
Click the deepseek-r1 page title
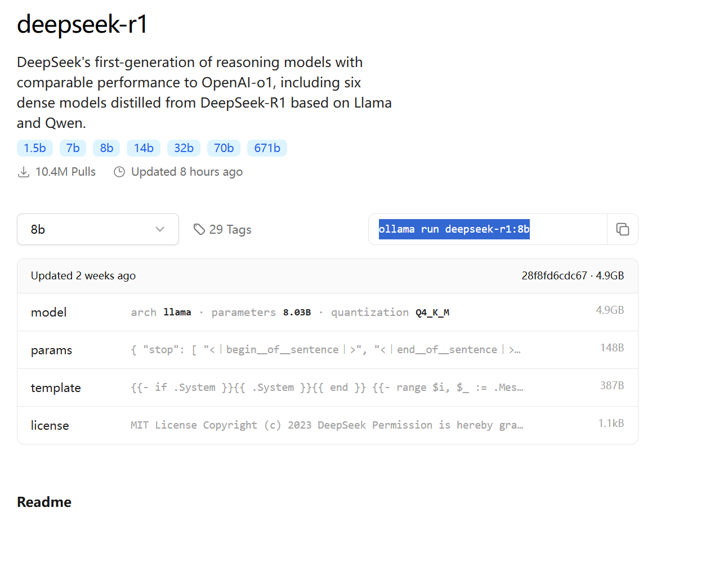coord(82,24)
